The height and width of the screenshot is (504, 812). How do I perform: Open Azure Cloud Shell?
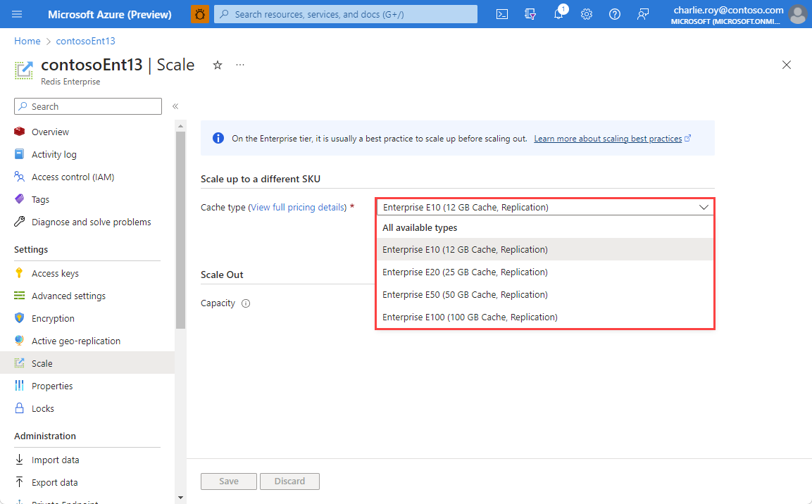pos(501,14)
